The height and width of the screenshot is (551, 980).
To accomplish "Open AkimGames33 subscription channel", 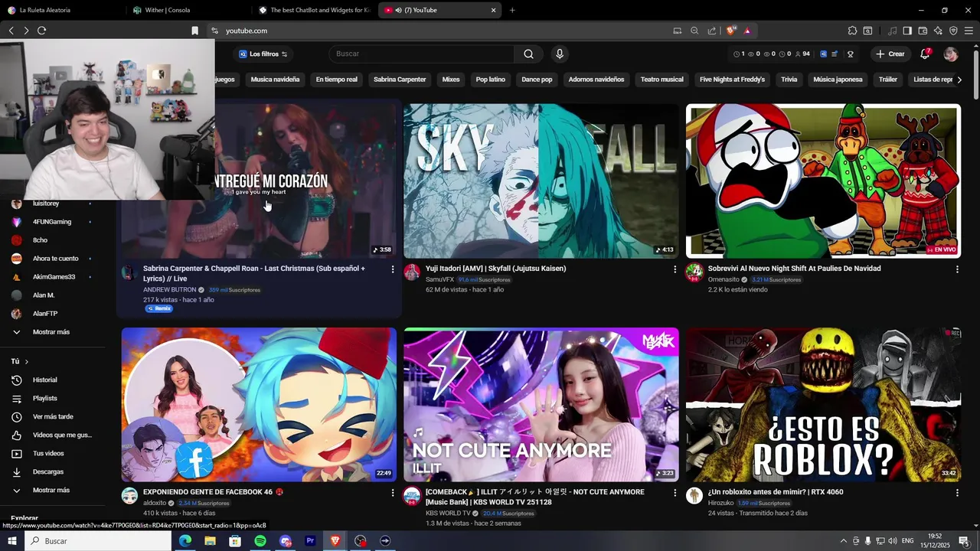I will [54, 277].
